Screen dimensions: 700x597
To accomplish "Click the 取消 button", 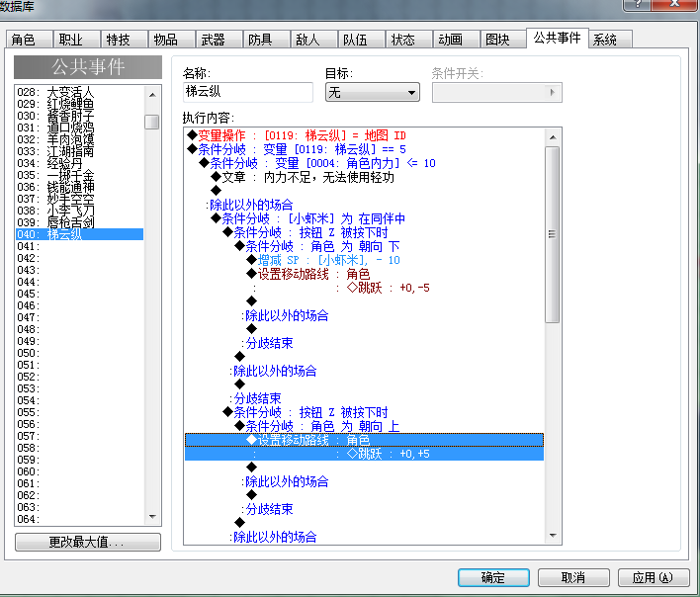I will pyautogui.click(x=573, y=577).
